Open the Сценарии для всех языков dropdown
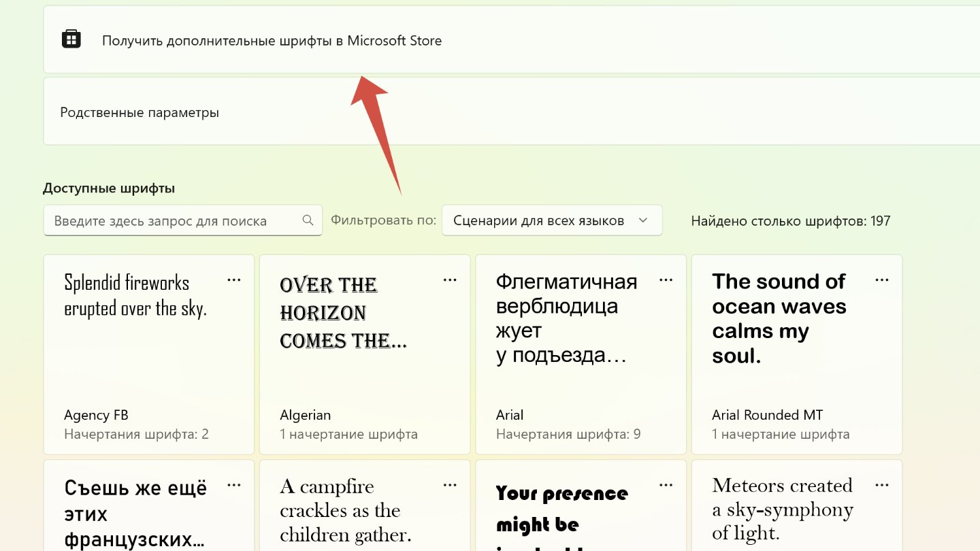 click(552, 220)
